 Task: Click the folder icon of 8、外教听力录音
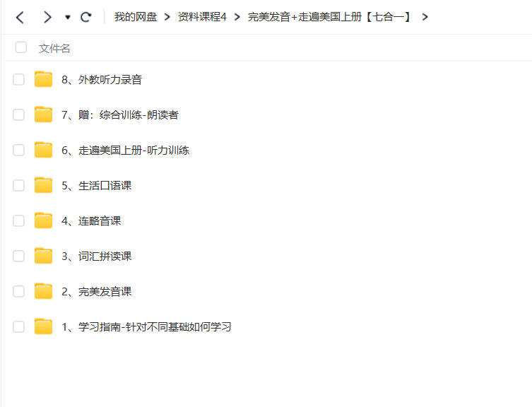click(43, 79)
